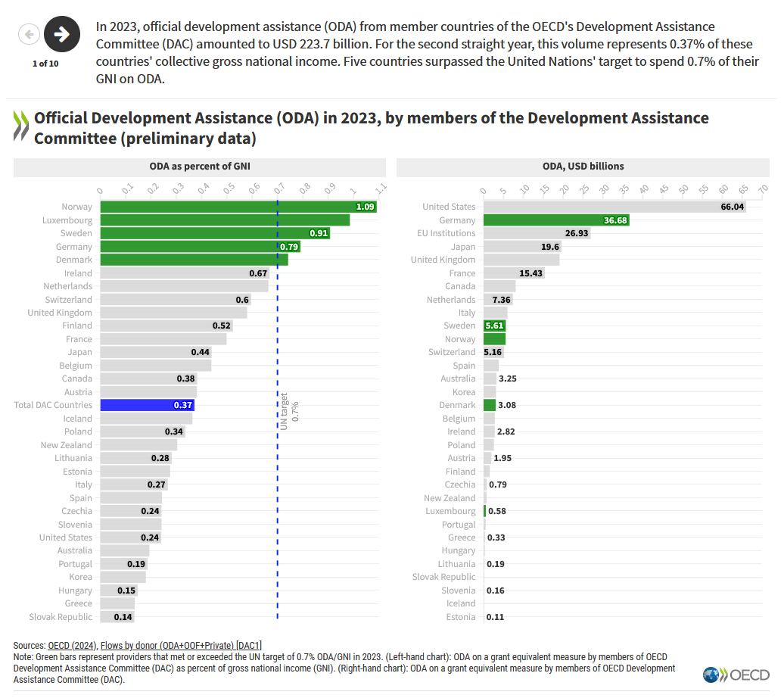Click Italy's 0.27 GNI value
784x698 pixels.
click(x=157, y=485)
